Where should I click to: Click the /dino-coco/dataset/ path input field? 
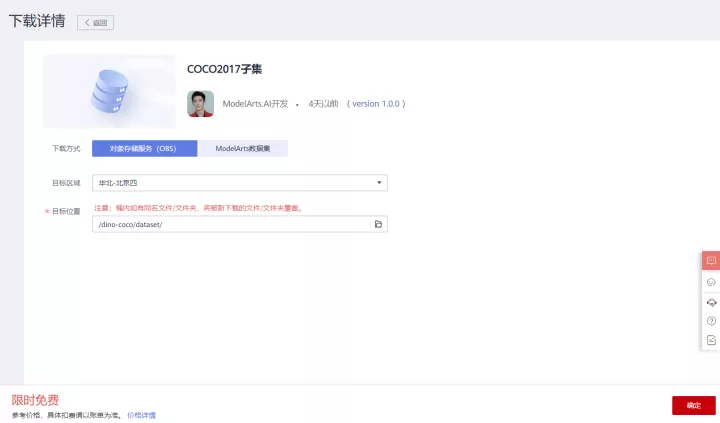coord(230,224)
